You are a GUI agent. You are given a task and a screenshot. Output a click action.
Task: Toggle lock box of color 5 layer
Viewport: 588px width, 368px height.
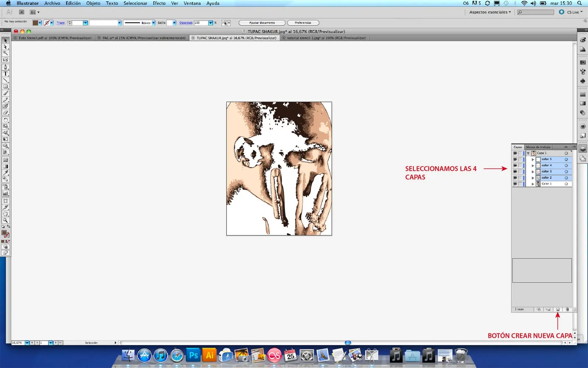[x=520, y=159]
